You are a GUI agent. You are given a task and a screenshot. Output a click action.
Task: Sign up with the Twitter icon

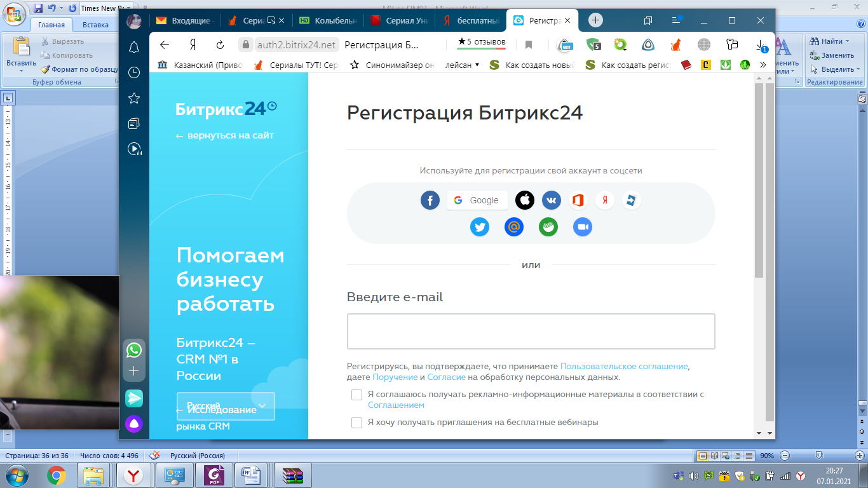coord(480,227)
